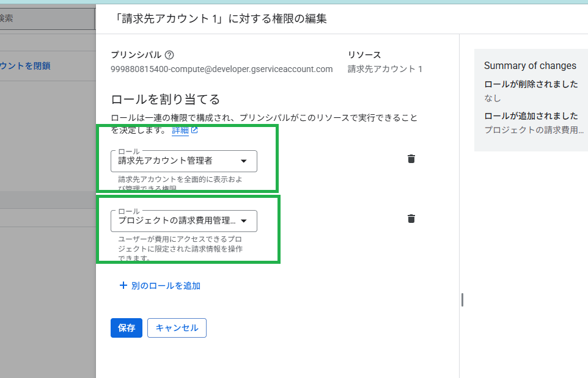Click the plus icon to add another role
The height and width of the screenshot is (378, 588).
tap(122, 286)
